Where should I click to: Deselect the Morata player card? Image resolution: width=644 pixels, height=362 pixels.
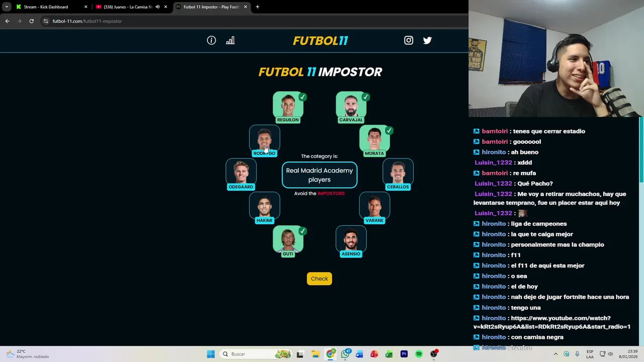[x=374, y=141]
